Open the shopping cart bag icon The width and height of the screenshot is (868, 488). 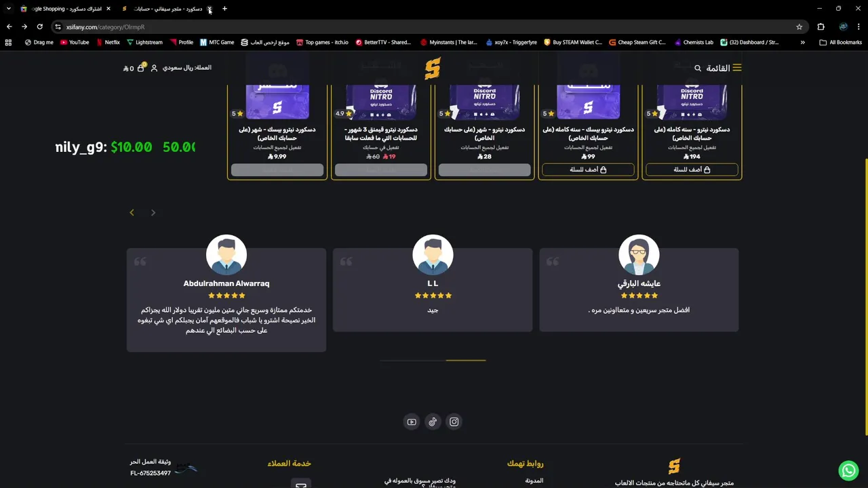click(140, 68)
